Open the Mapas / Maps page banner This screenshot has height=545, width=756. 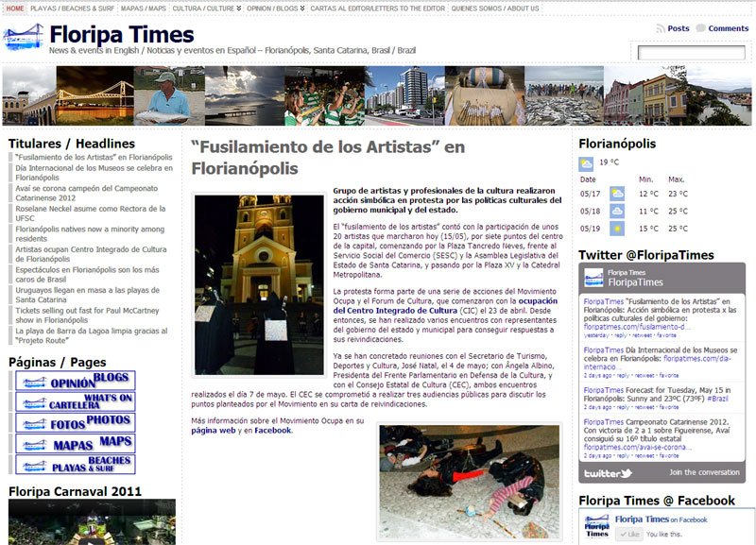point(76,443)
